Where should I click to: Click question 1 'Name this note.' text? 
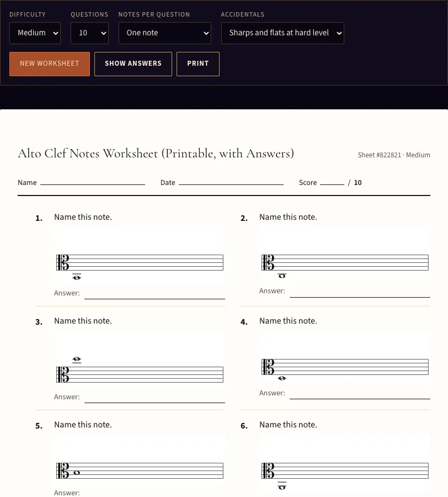tap(83, 217)
